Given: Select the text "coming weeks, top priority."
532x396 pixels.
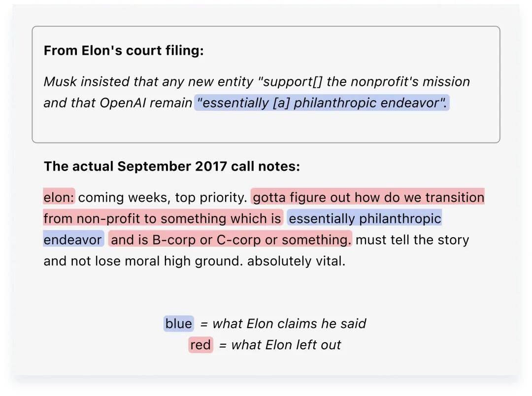Looking at the screenshot, I should (163, 197).
